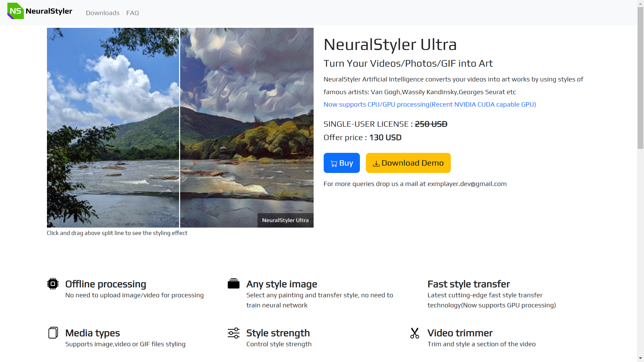Click the original photo side of comparison
This screenshot has height=362, width=644.
[x=113, y=128]
